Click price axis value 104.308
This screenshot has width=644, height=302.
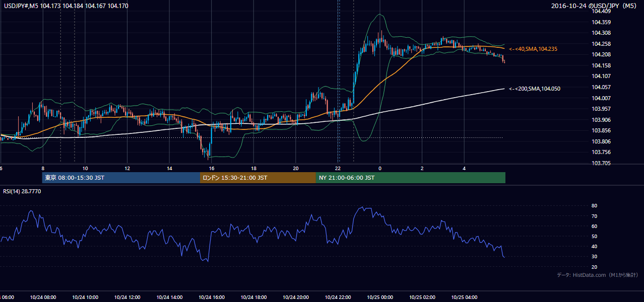602,33
